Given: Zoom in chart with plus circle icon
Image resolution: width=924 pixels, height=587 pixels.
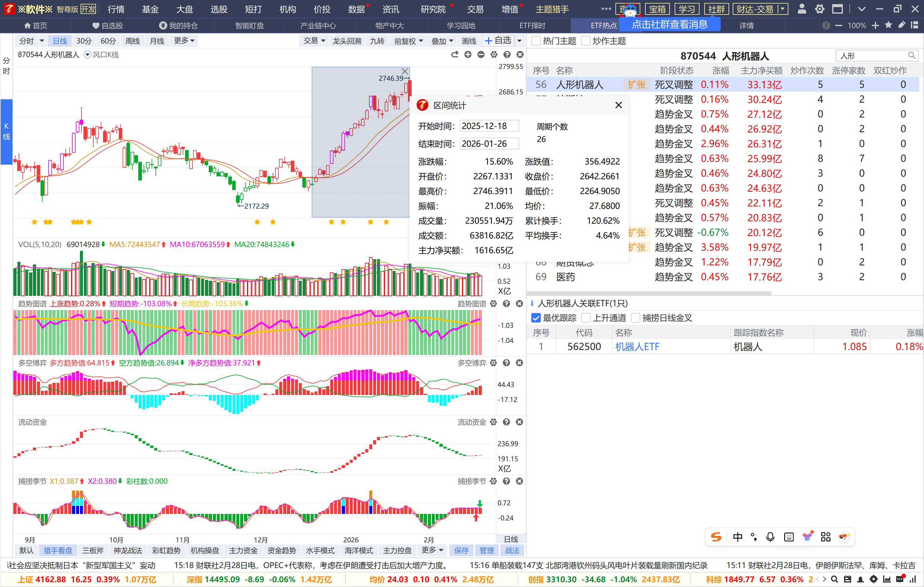Looking at the screenshot, I should 468,55.
